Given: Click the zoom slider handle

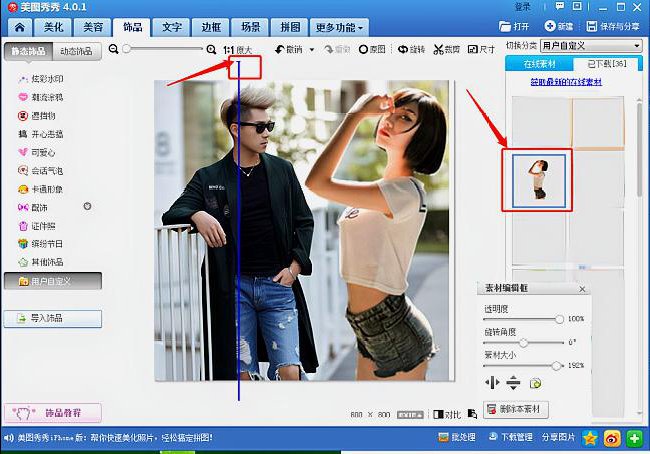Looking at the screenshot, I should point(126,49).
